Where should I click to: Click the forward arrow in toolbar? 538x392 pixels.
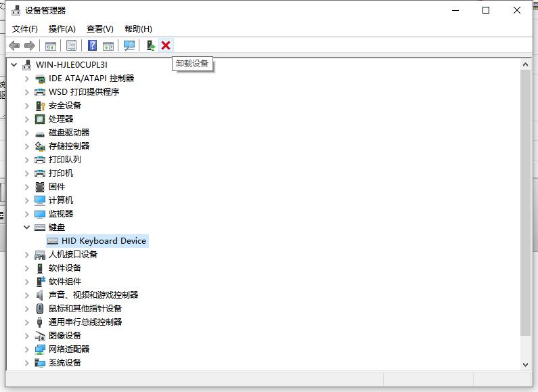pos(29,45)
